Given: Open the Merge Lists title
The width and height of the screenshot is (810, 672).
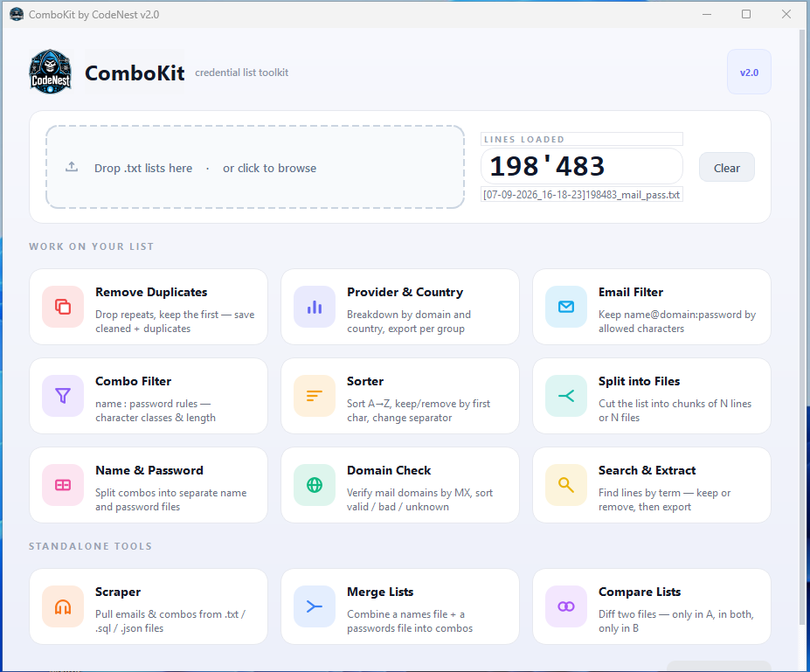Looking at the screenshot, I should click(x=380, y=592).
